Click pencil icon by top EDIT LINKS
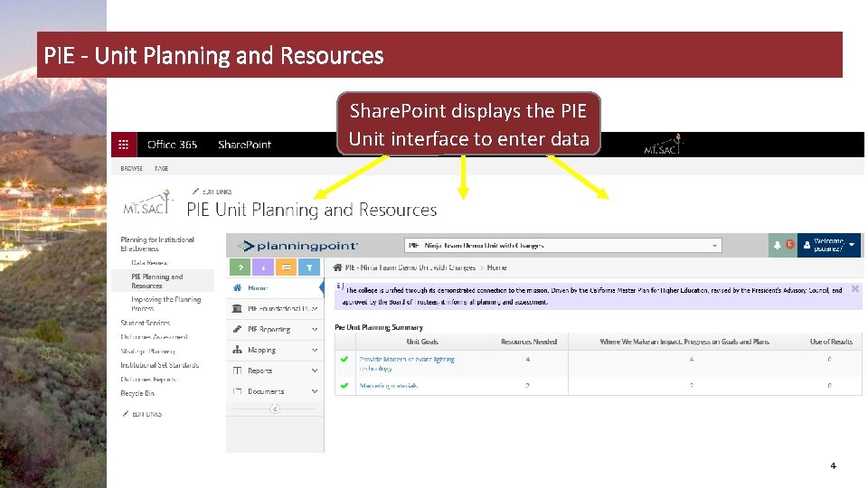Viewport: 868px width, 488px height. click(x=195, y=192)
